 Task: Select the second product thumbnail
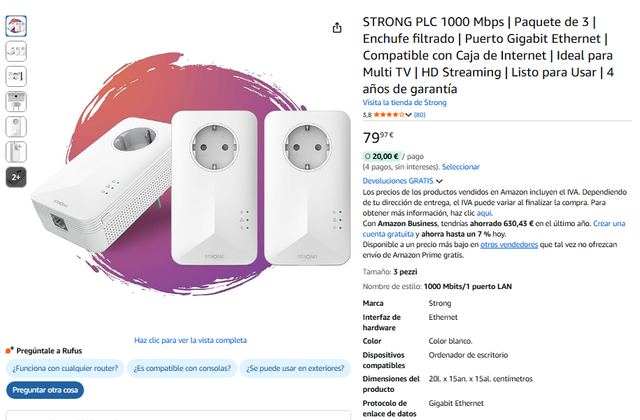click(x=16, y=50)
